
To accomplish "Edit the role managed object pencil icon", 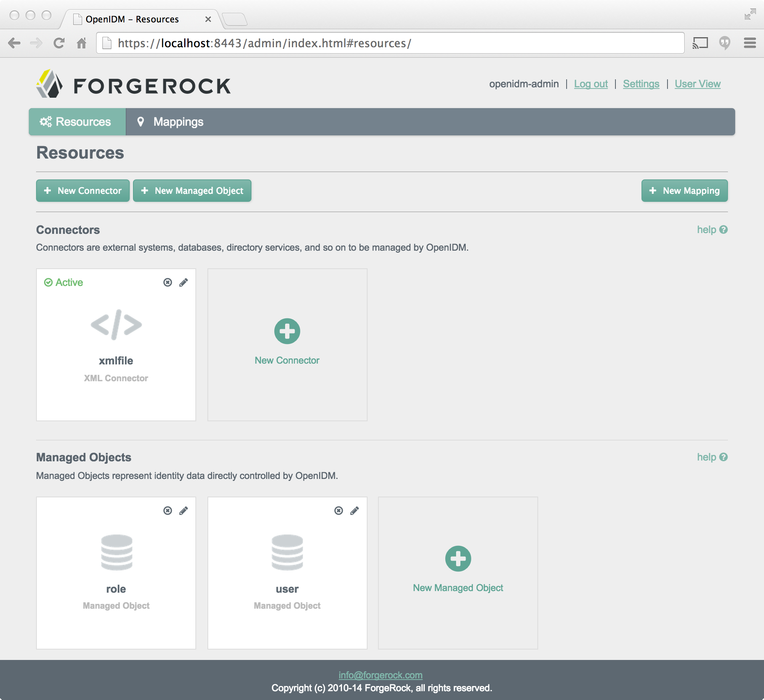I will coord(184,511).
